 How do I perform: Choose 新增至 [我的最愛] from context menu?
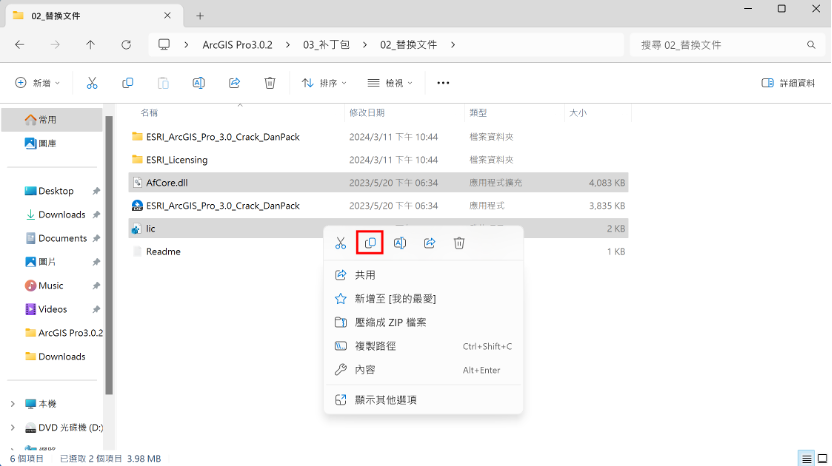[423, 299]
